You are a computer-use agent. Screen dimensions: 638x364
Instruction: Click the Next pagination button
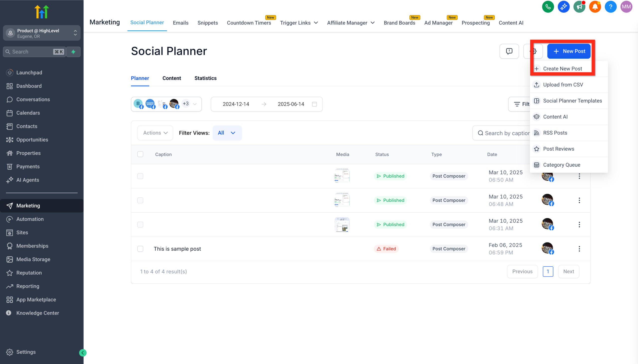pos(568,271)
